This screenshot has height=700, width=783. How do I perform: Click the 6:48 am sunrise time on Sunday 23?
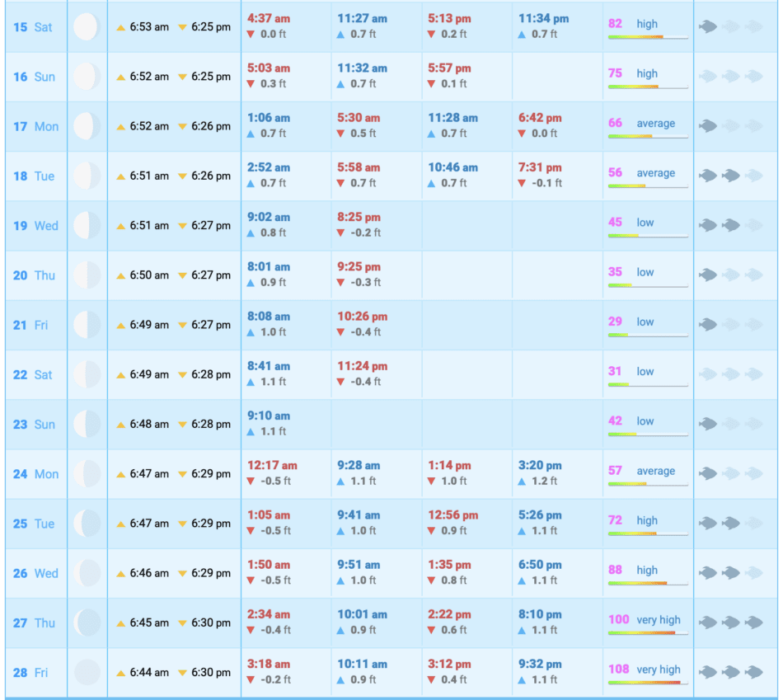pos(149,425)
